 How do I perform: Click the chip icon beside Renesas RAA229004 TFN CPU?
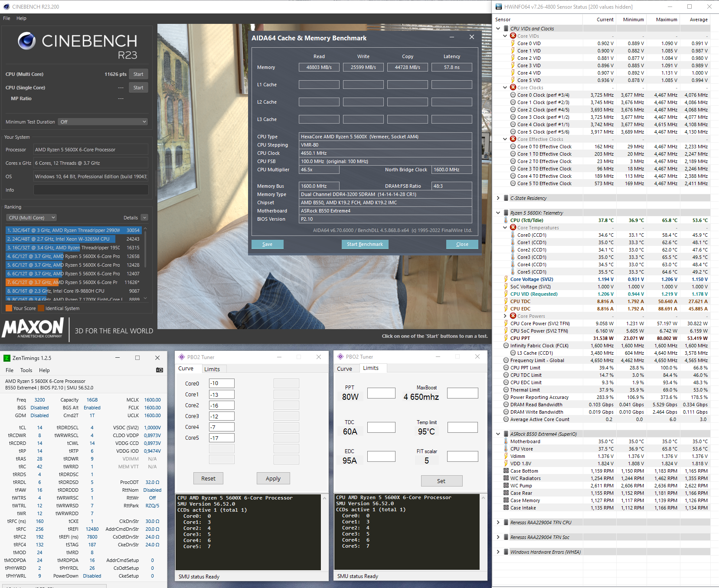[x=506, y=523]
